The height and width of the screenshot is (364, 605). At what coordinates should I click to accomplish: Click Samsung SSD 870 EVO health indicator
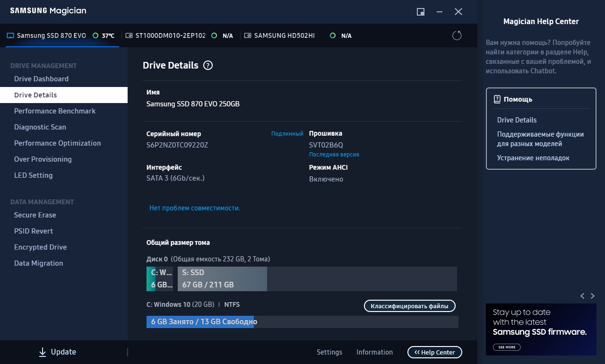[x=95, y=35]
